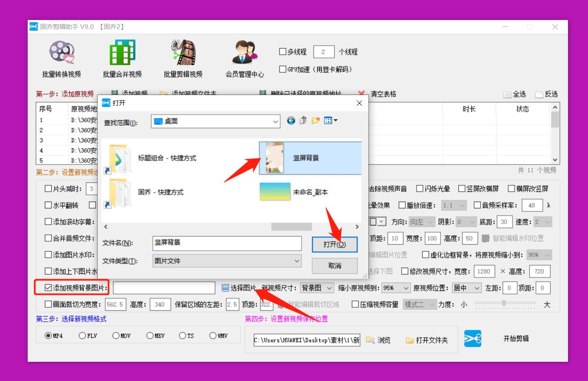This screenshot has width=588, height=381.
Task: Click the 打开(O) button in dialog
Action: tap(335, 244)
